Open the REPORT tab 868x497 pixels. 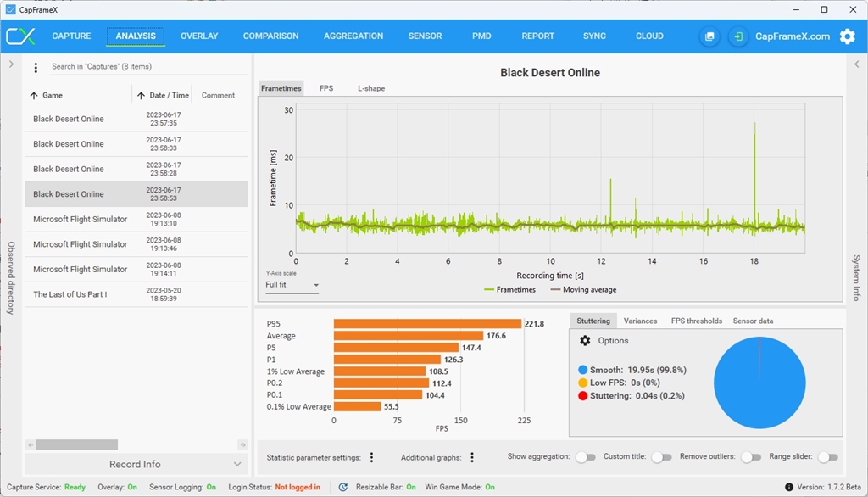(537, 36)
